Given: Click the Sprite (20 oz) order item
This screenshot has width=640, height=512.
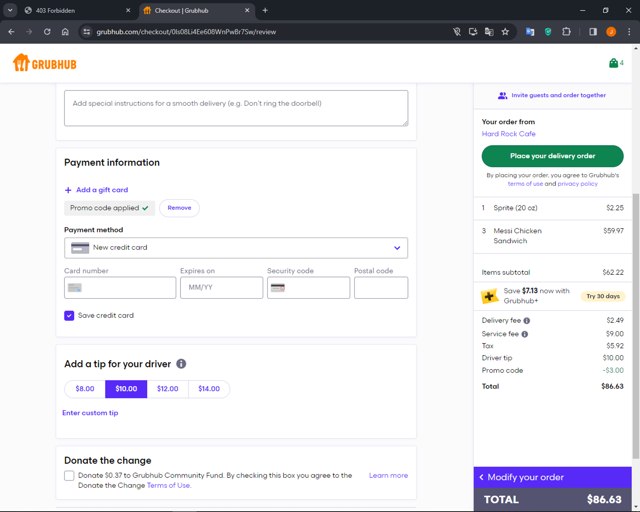Looking at the screenshot, I should (x=552, y=208).
